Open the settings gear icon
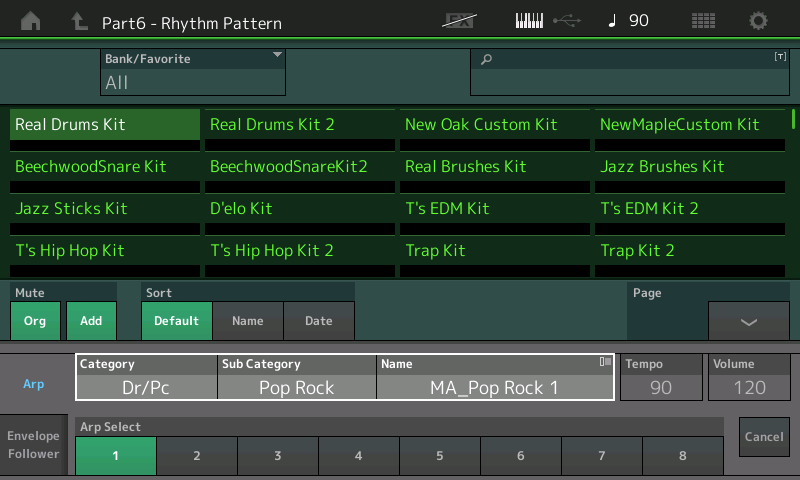The height and width of the screenshot is (480, 800). [x=759, y=21]
